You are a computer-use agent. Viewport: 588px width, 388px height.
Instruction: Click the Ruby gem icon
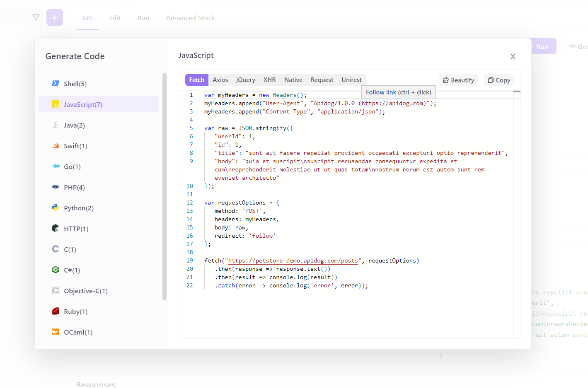pos(56,311)
